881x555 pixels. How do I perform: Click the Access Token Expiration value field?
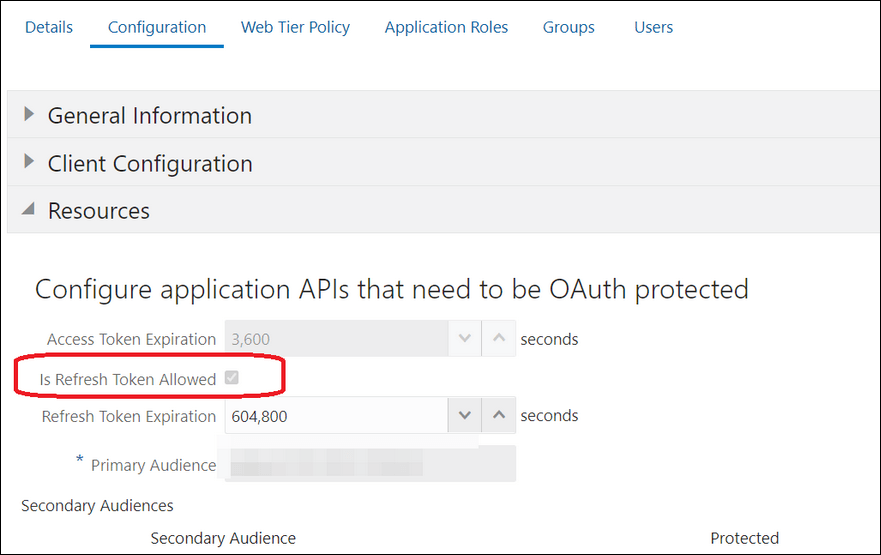tap(336, 338)
